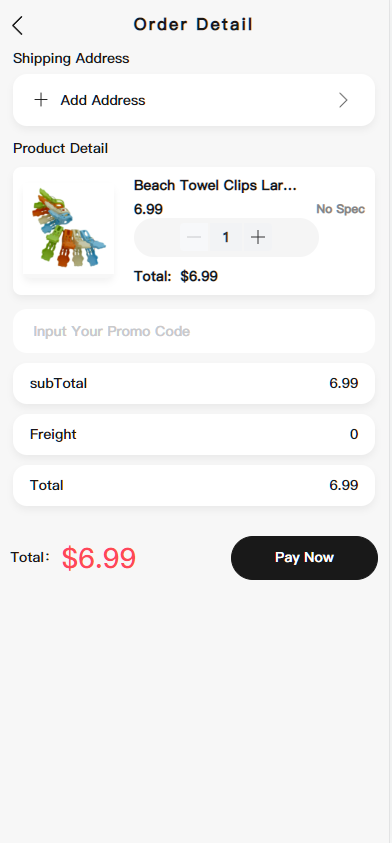The width and height of the screenshot is (392, 843).
Task: Go back using the arrow icon
Action: point(18,25)
